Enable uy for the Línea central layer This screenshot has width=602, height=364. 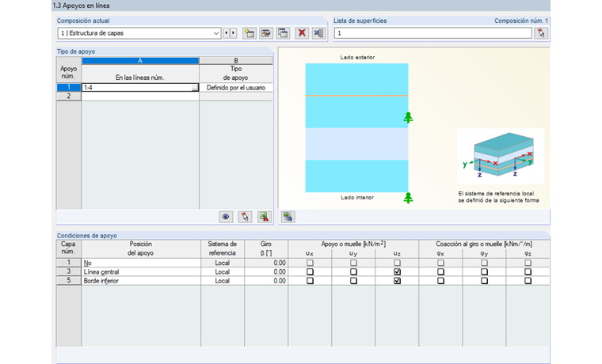pyautogui.click(x=353, y=272)
